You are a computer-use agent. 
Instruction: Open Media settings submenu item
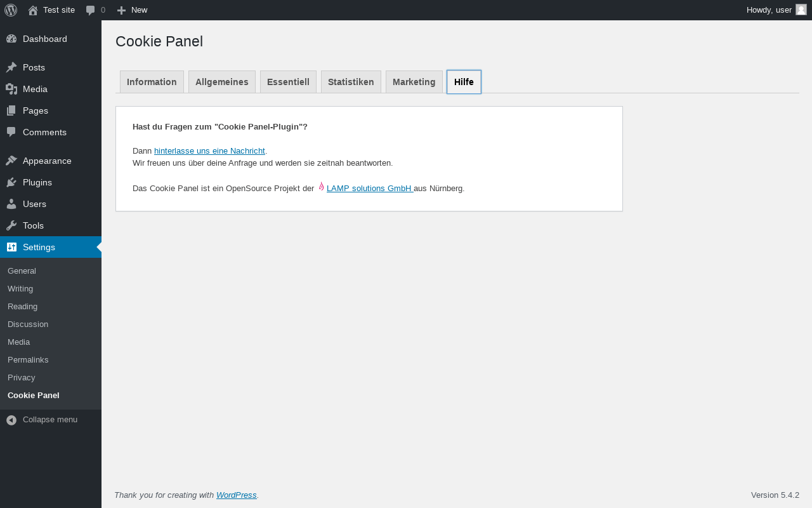coord(18,342)
